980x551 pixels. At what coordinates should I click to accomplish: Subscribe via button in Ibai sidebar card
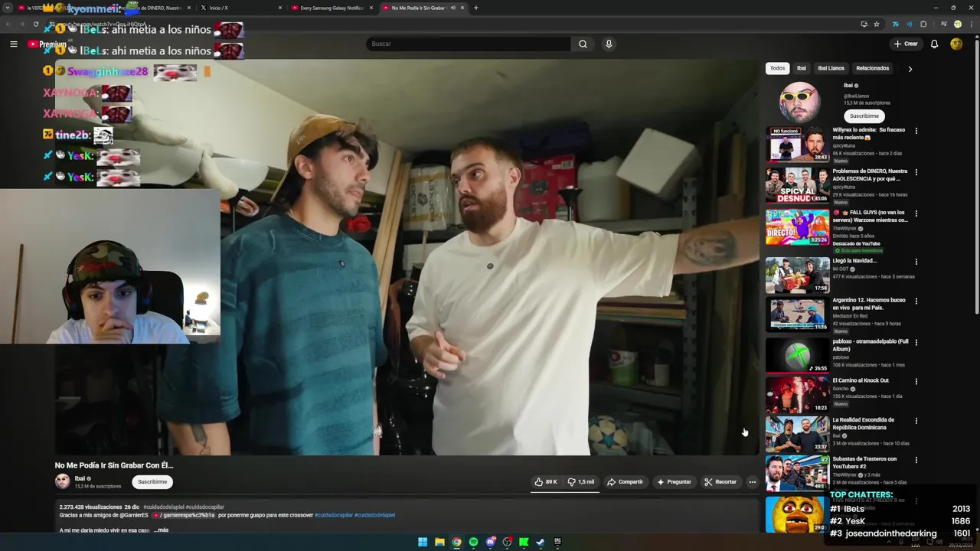click(x=864, y=116)
